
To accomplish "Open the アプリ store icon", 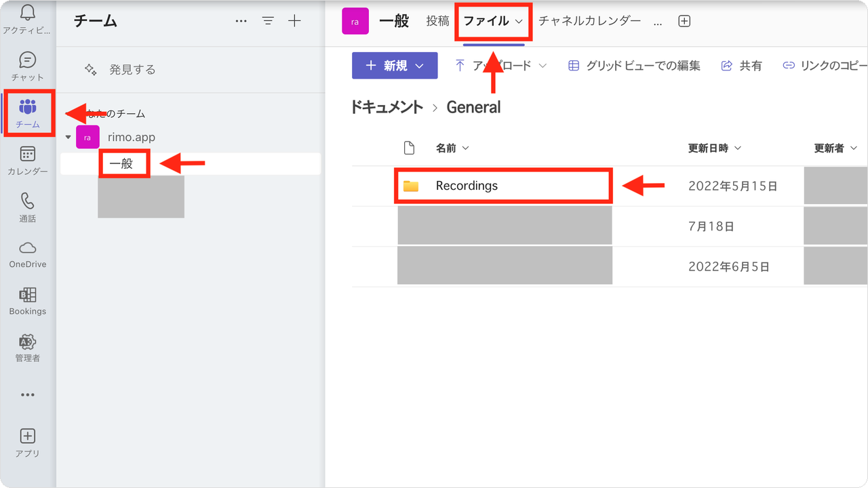I will coord(28,436).
